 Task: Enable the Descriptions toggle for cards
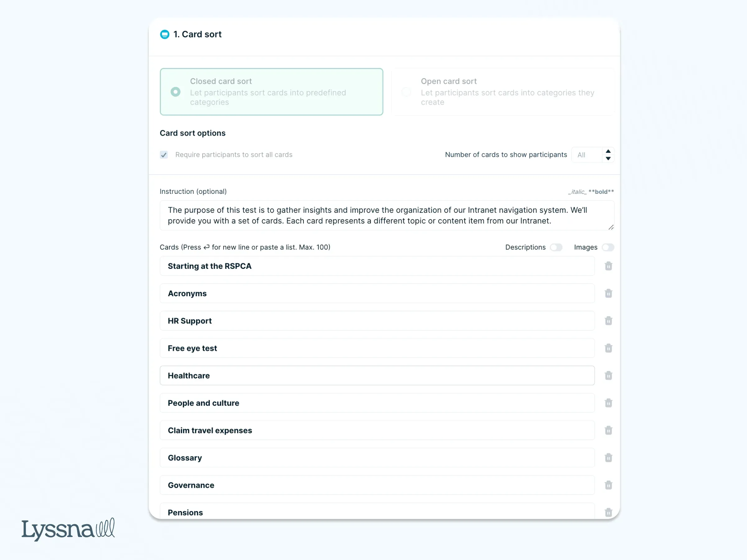(556, 247)
